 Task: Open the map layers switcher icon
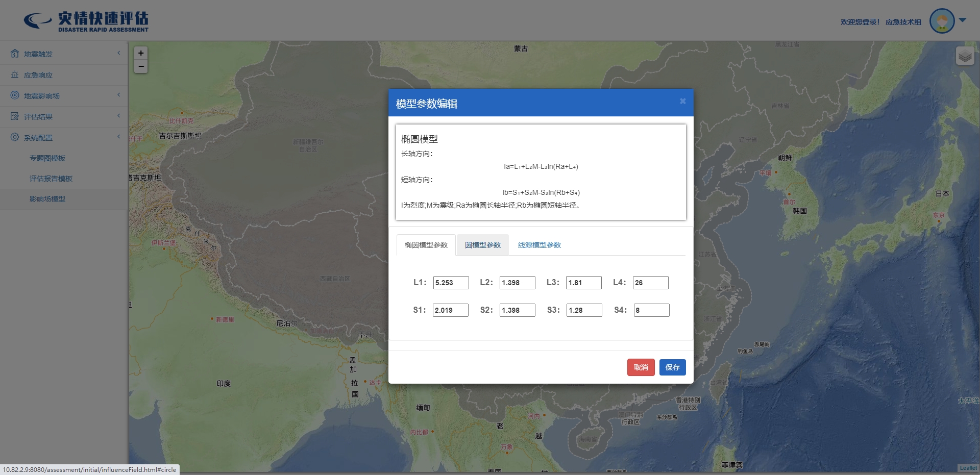point(965,56)
